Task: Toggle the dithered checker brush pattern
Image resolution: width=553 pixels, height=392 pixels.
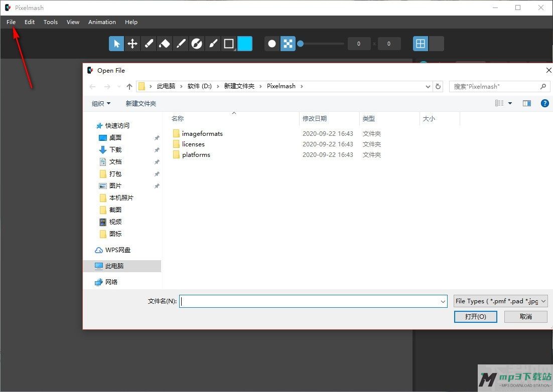Action: point(288,44)
